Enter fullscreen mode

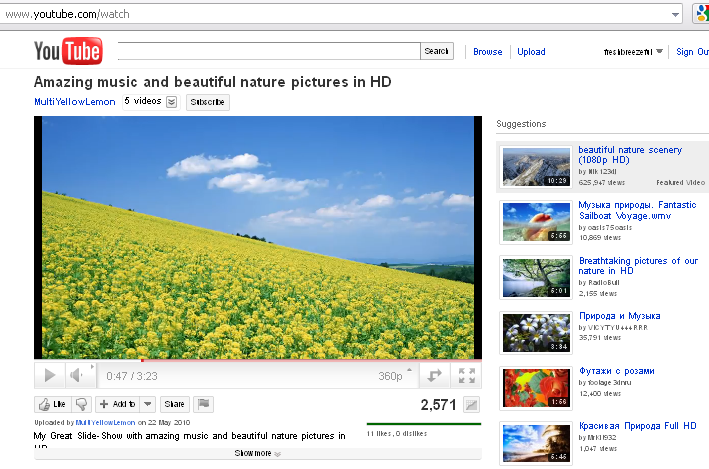coord(467,375)
